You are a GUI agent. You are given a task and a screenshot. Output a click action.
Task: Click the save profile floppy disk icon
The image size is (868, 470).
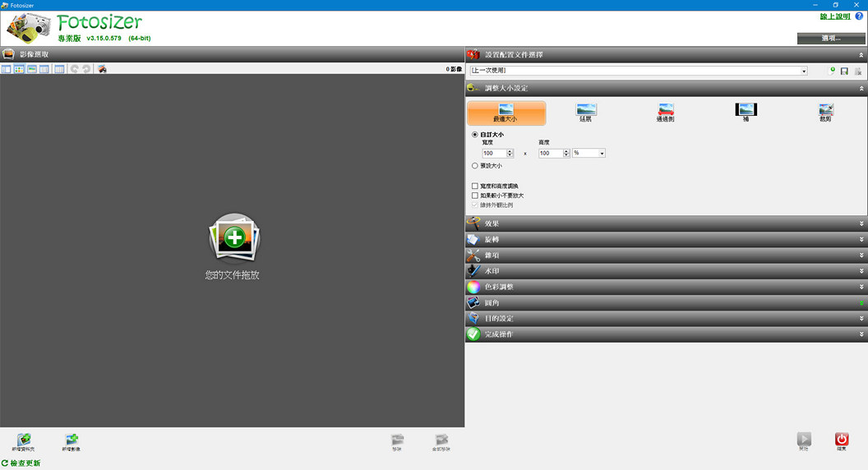pos(844,71)
